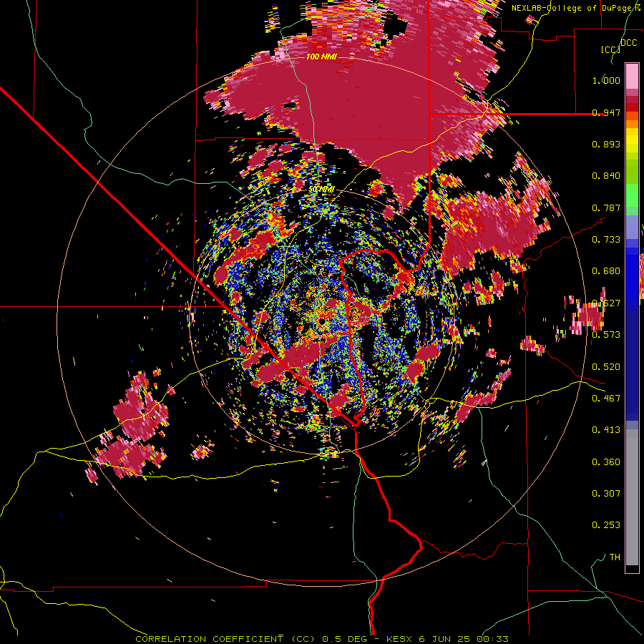Click the 0.360 scale label
644x644 pixels.
[606, 462]
